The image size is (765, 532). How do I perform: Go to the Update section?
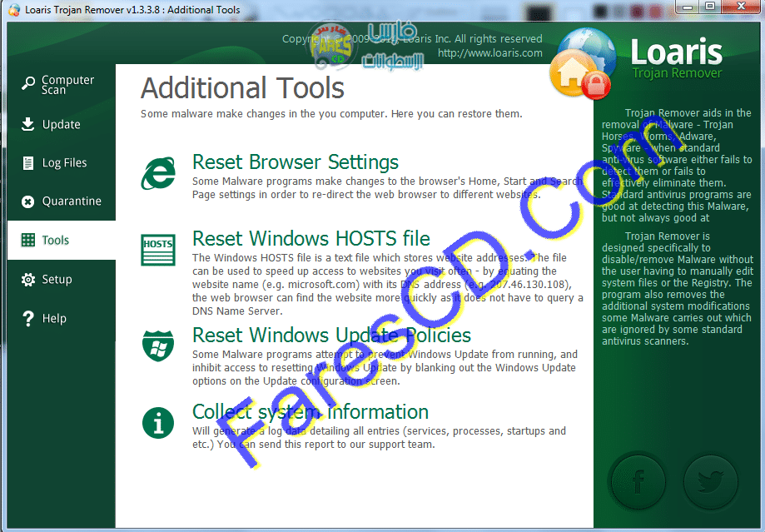tap(62, 124)
